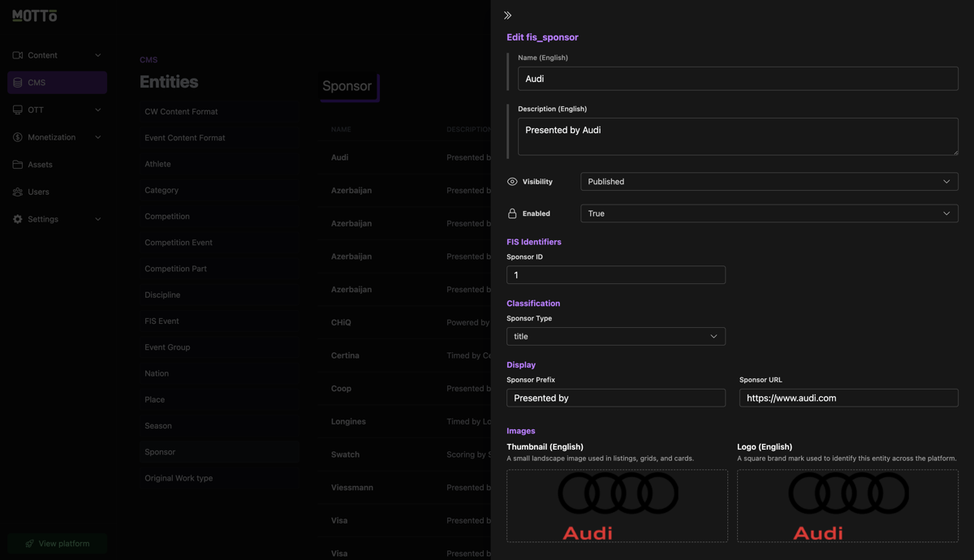
Task: Open the Certina sponsor row
Action: tap(406, 355)
